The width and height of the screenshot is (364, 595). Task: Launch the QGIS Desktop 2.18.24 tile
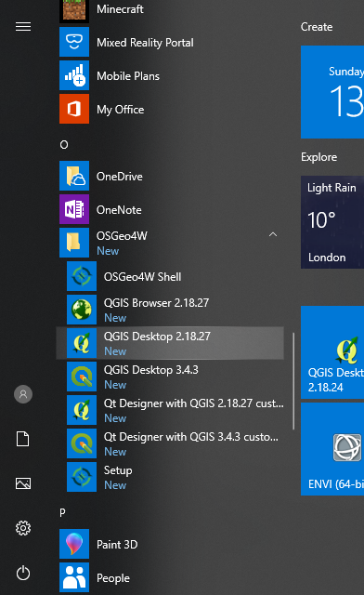[x=332, y=352]
